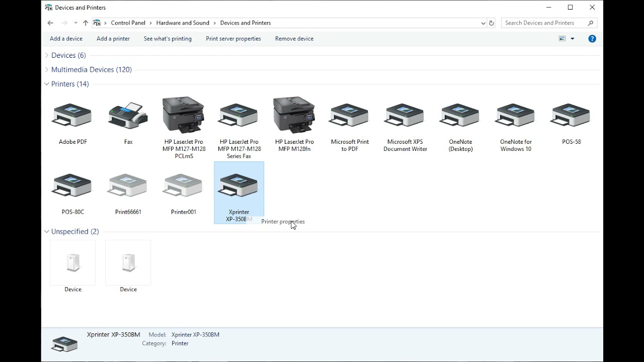Select Microsoft XPS Document Writer printer
Viewport: 644px width, 362px height.
[405, 116]
